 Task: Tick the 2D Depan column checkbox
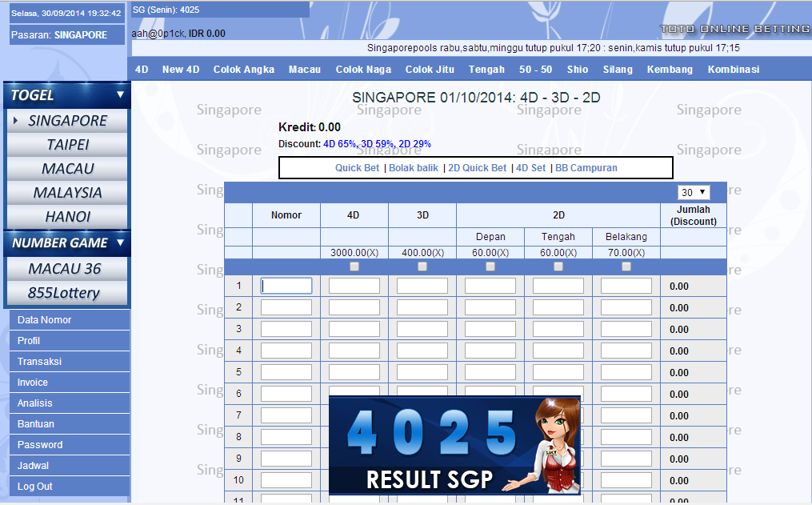[490, 267]
